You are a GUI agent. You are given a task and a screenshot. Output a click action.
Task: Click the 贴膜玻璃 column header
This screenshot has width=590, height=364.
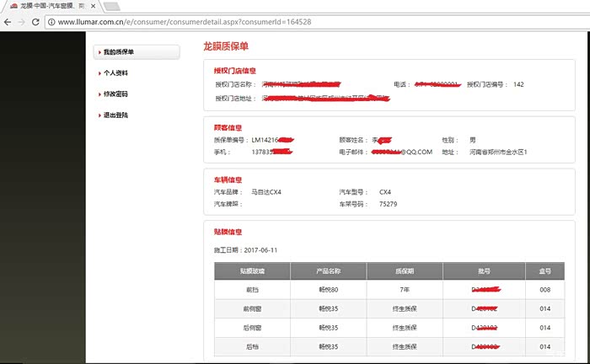point(252,271)
